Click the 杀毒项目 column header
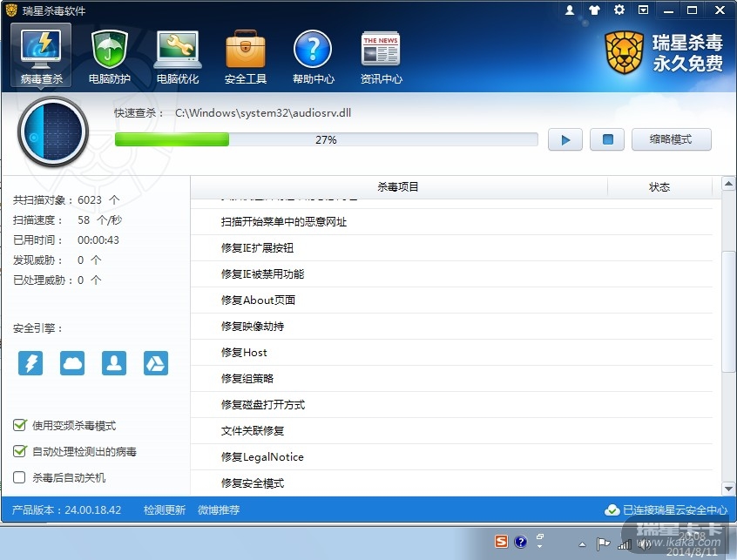The image size is (737, 560). [399, 187]
